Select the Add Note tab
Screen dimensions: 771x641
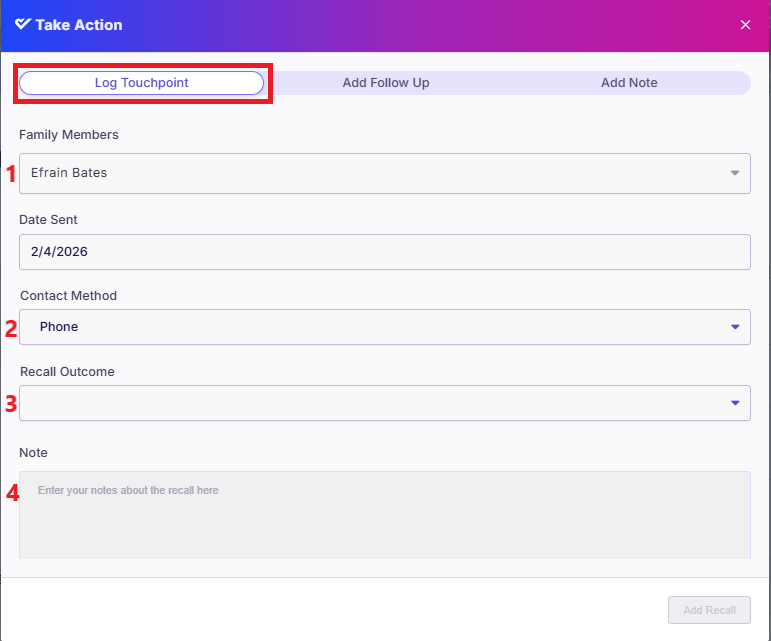click(x=629, y=83)
